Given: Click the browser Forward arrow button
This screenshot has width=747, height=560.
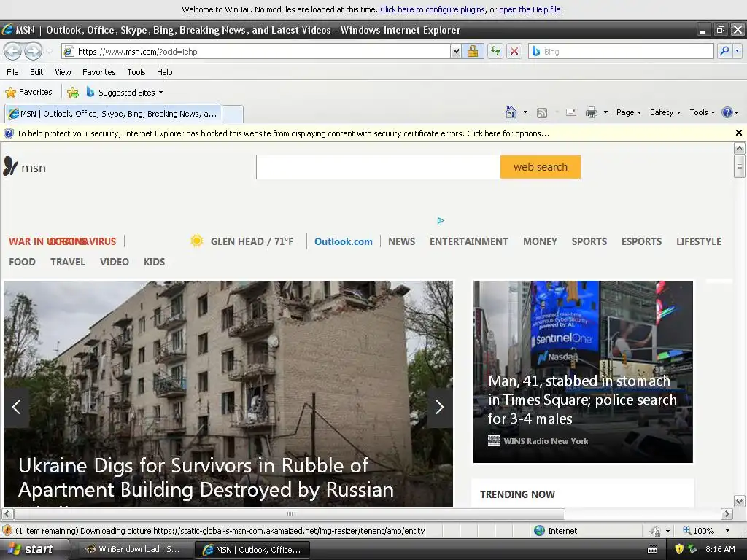Looking at the screenshot, I should pos(33,51).
